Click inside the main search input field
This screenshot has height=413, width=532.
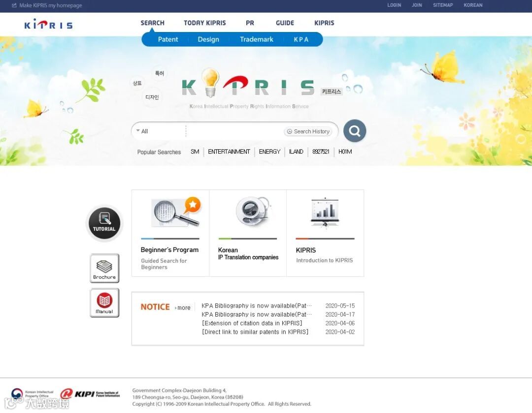(x=235, y=131)
